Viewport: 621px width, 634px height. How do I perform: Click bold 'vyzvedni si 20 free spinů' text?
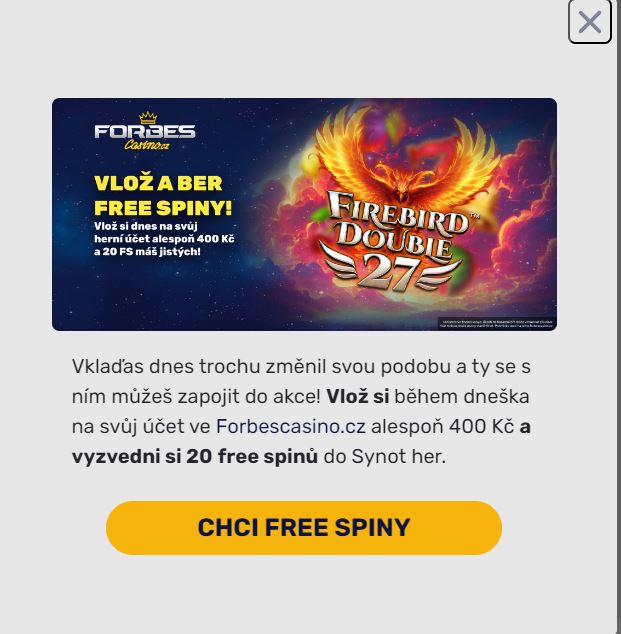pyautogui.click(x=195, y=456)
